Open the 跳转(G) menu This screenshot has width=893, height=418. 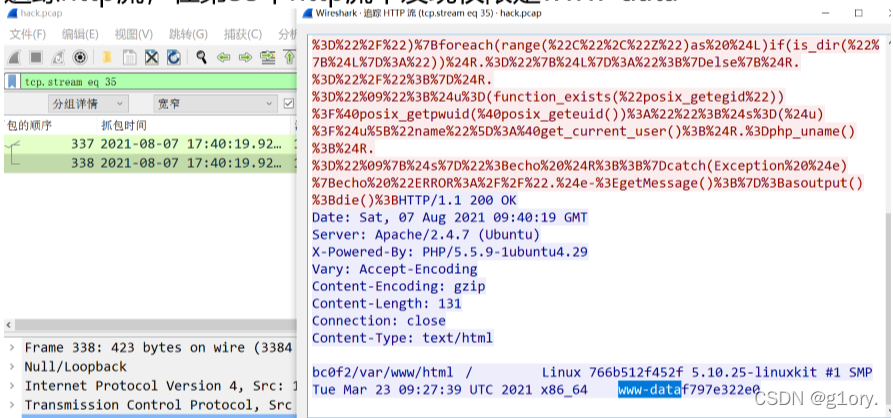click(x=189, y=34)
